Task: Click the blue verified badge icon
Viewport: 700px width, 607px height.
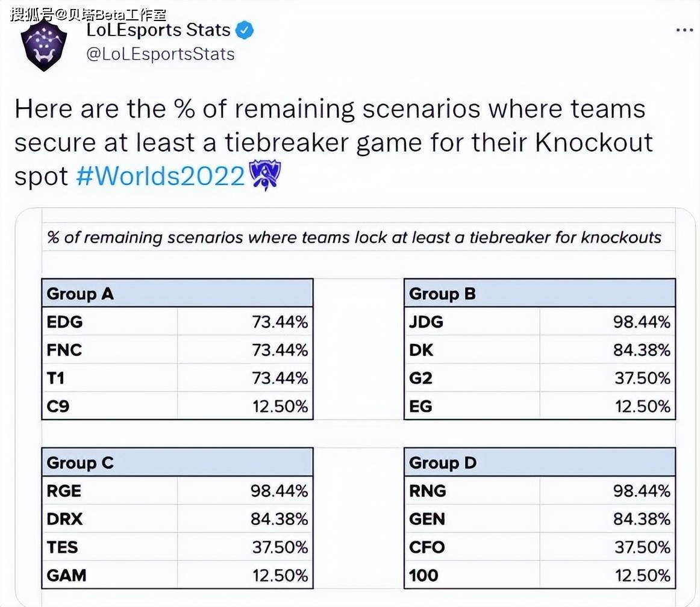Action: (244, 30)
